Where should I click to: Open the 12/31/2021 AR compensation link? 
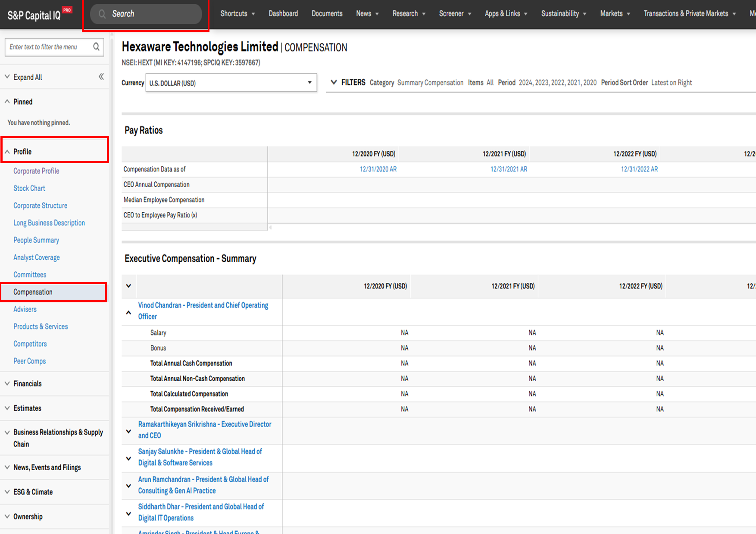click(509, 169)
